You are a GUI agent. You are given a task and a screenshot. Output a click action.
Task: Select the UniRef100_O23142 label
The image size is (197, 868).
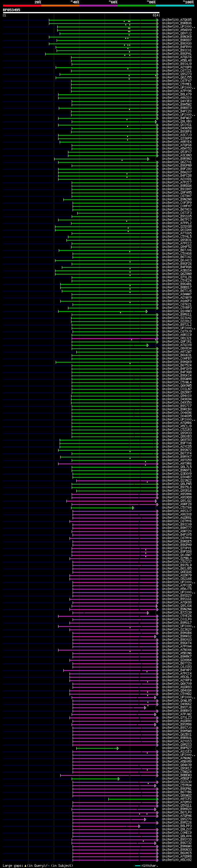tap(176, 318)
